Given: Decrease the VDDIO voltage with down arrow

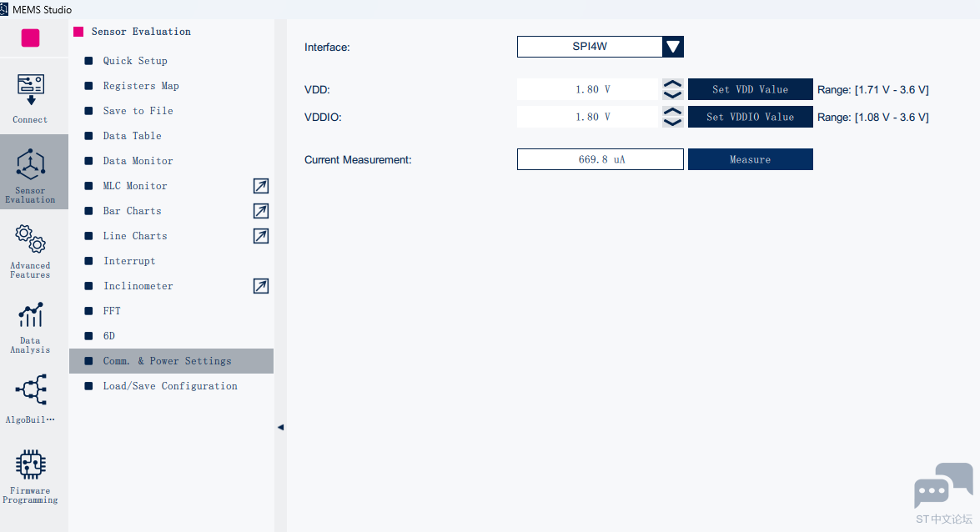Looking at the screenshot, I should click(x=672, y=122).
